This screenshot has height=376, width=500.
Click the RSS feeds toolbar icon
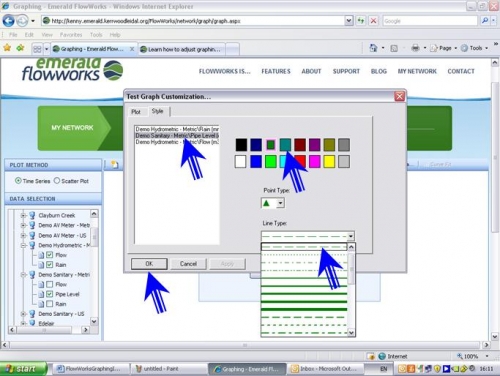pos(394,48)
